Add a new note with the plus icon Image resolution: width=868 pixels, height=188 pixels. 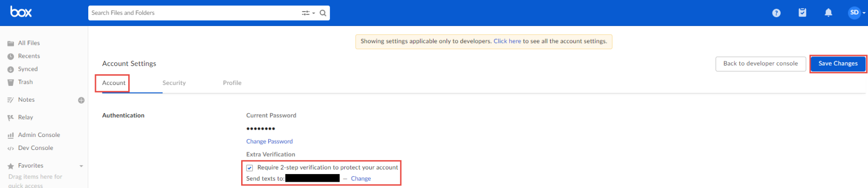click(81, 100)
